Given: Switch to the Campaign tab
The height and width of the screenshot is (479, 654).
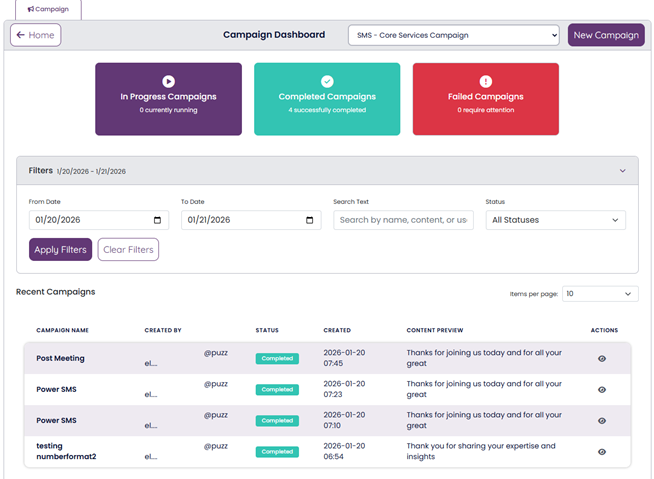Looking at the screenshot, I should 48,9.
